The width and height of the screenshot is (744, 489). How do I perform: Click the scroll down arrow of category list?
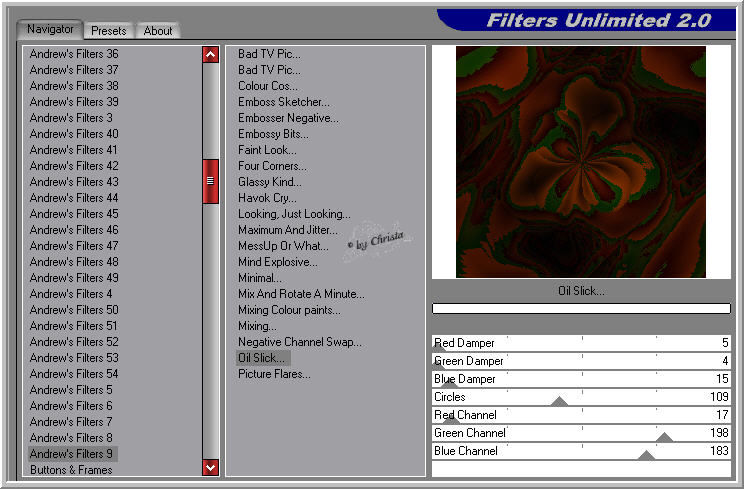[x=210, y=468]
